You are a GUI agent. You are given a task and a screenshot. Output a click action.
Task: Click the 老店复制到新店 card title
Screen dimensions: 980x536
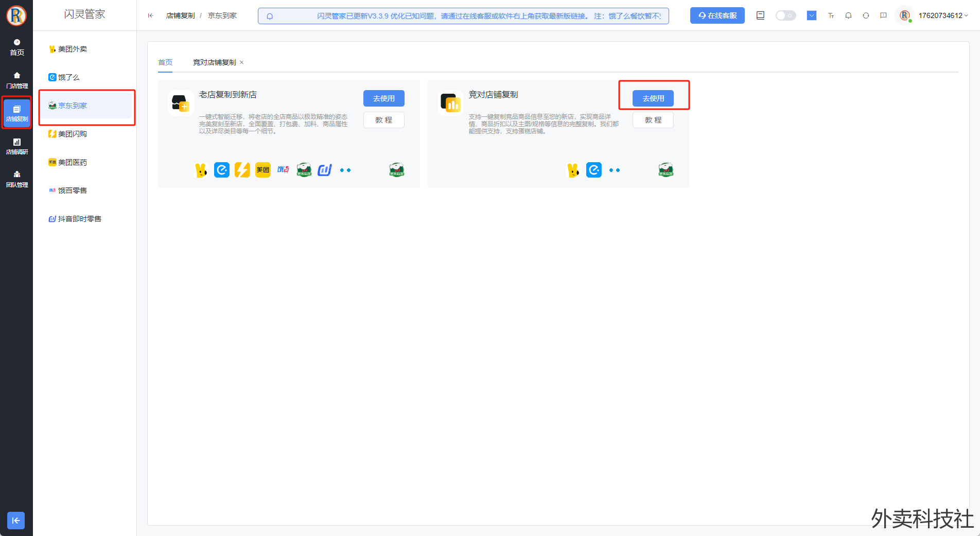tap(228, 95)
